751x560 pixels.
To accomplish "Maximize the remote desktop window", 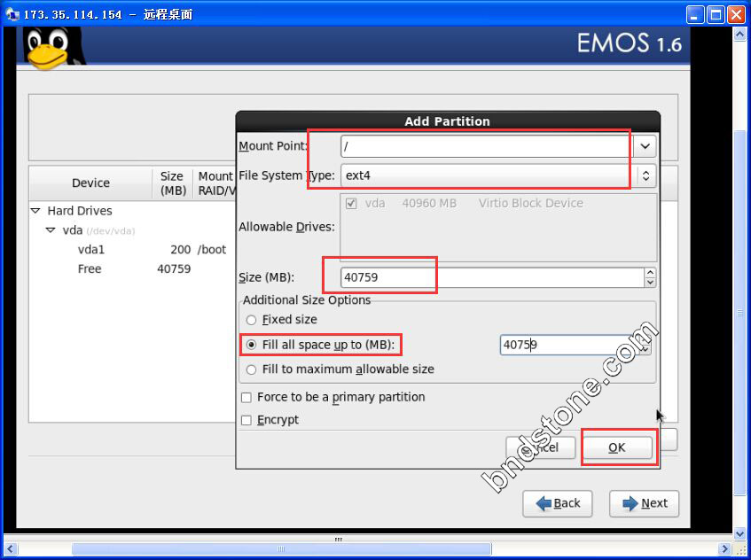I will pyautogui.click(x=716, y=15).
